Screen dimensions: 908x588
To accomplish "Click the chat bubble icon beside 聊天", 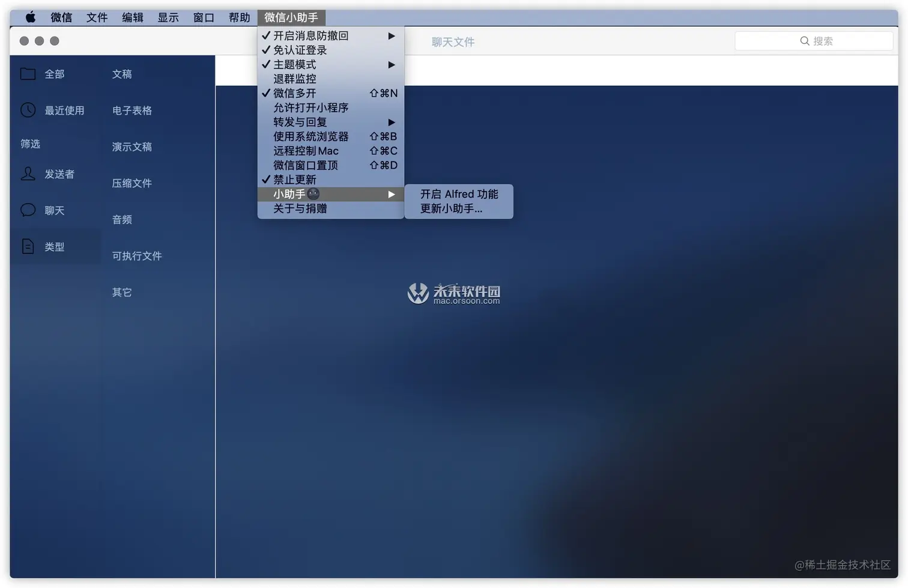I will point(28,210).
